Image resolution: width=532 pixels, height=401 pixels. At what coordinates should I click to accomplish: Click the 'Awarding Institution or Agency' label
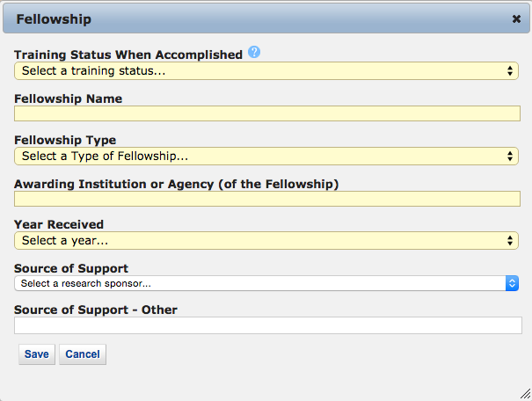pyautogui.click(x=177, y=183)
